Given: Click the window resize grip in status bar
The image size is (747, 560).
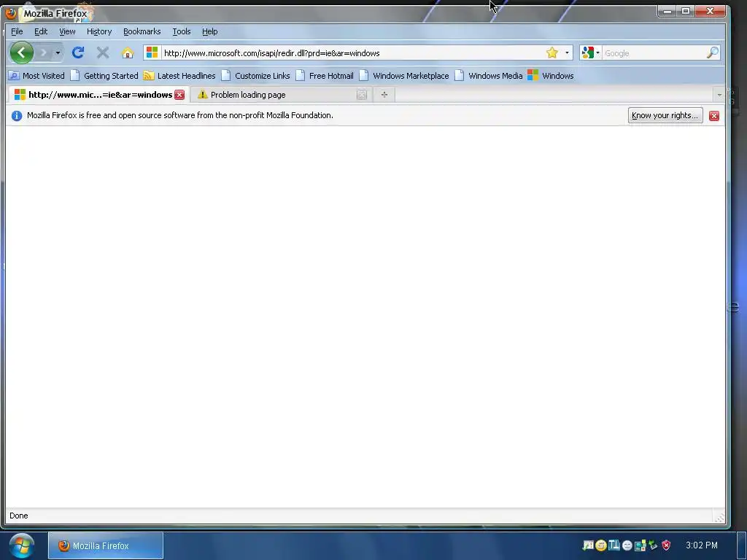Looking at the screenshot, I should coord(719,517).
